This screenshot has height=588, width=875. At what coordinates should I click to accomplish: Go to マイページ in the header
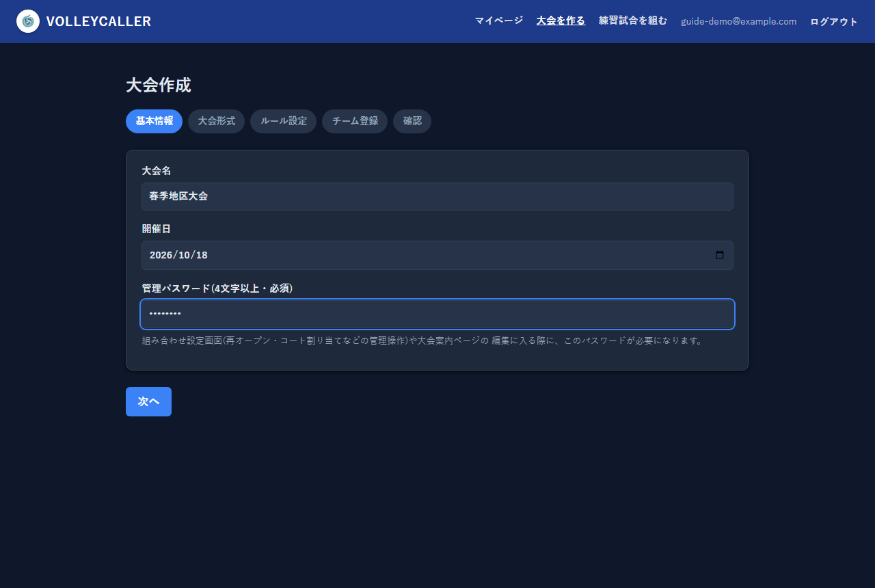tap(499, 21)
